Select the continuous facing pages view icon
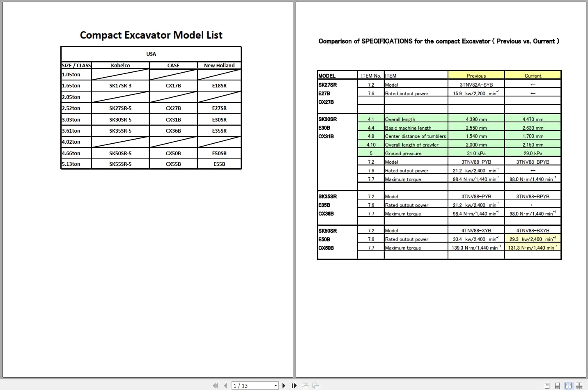This screenshot has width=588, height=390. pos(579,385)
